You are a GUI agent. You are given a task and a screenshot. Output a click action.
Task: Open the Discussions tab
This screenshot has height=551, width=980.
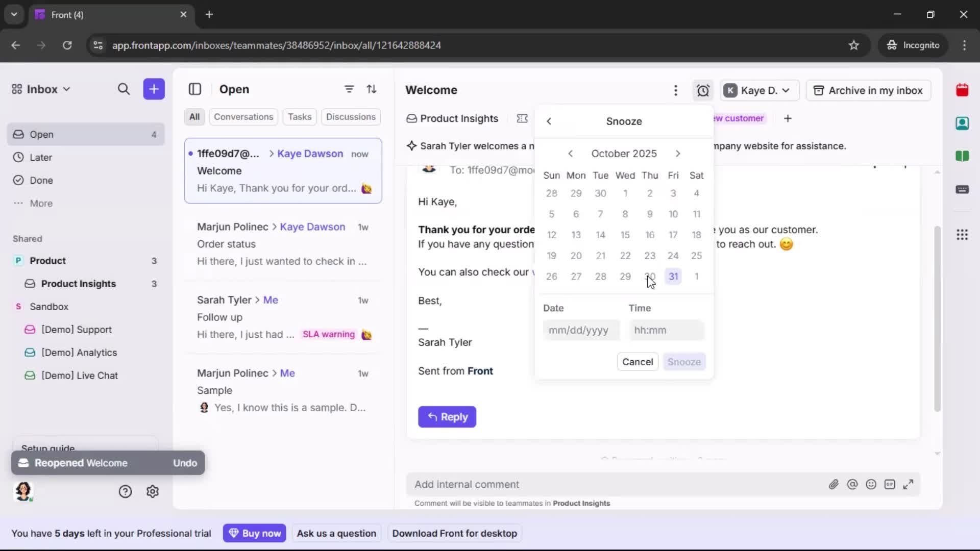click(x=351, y=117)
